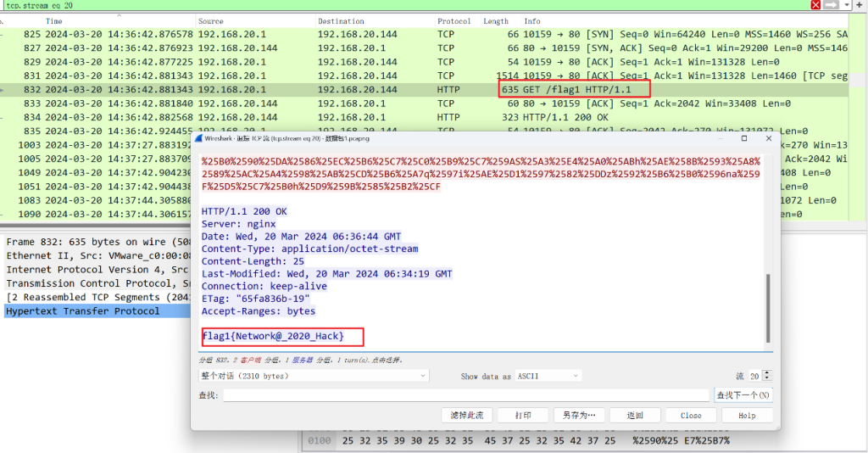Click the Save As (另存为) button
868x453 pixels.
579,416
